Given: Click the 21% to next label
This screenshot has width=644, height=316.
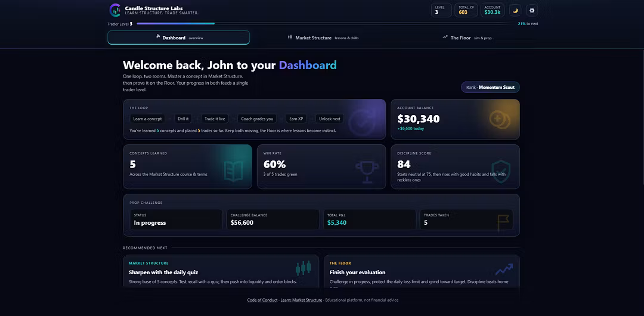Looking at the screenshot, I should click(x=528, y=24).
